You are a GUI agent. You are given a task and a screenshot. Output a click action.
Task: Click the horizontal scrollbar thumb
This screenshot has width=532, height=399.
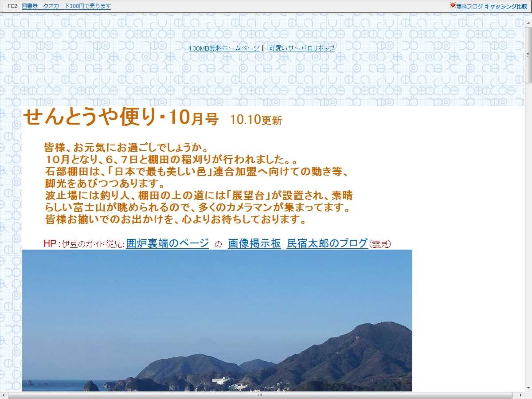pyautogui.click(x=260, y=395)
